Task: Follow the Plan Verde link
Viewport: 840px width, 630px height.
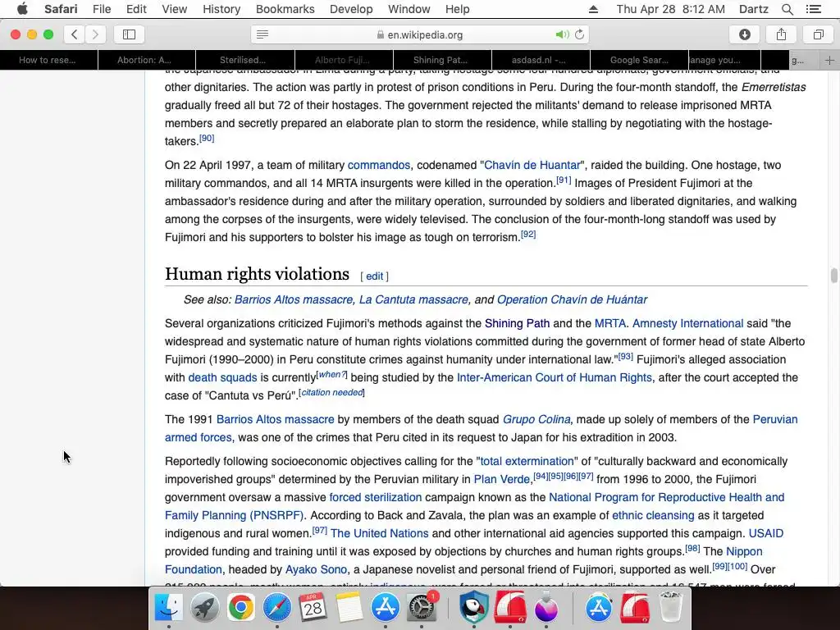Action: click(x=502, y=479)
